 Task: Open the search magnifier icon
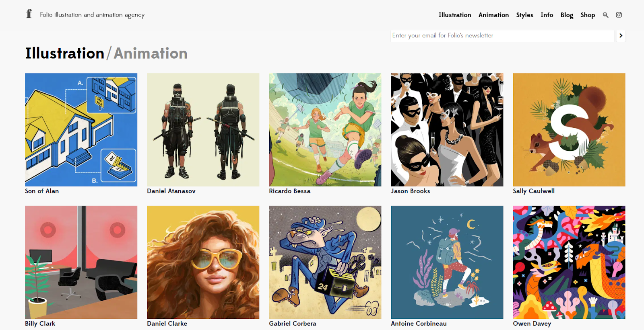pyautogui.click(x=605, y=15)
